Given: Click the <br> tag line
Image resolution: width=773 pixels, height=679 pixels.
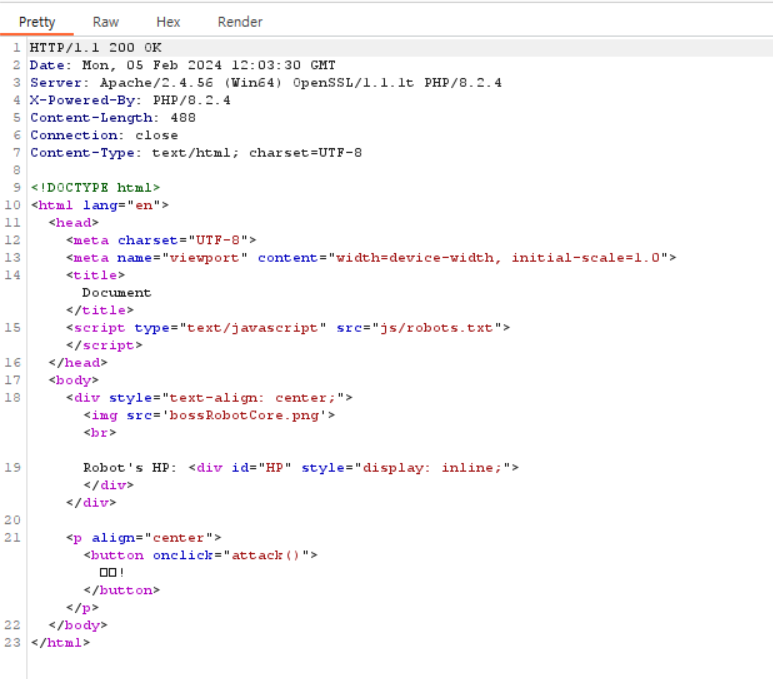Looking at the screenshot, I should coord(100,433).
